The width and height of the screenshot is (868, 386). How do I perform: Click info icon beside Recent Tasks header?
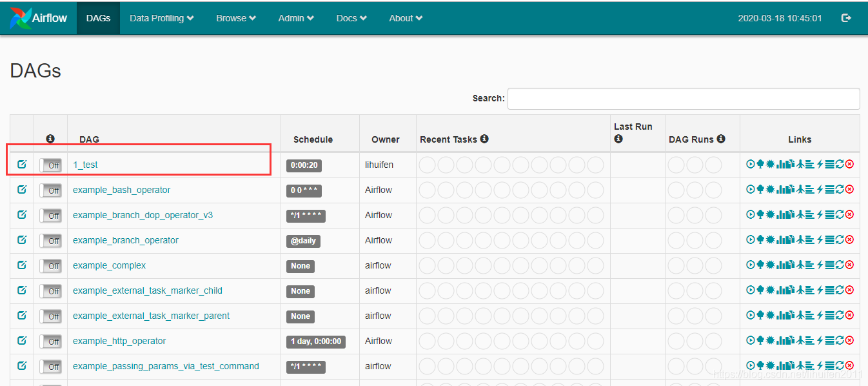(484, 139)
